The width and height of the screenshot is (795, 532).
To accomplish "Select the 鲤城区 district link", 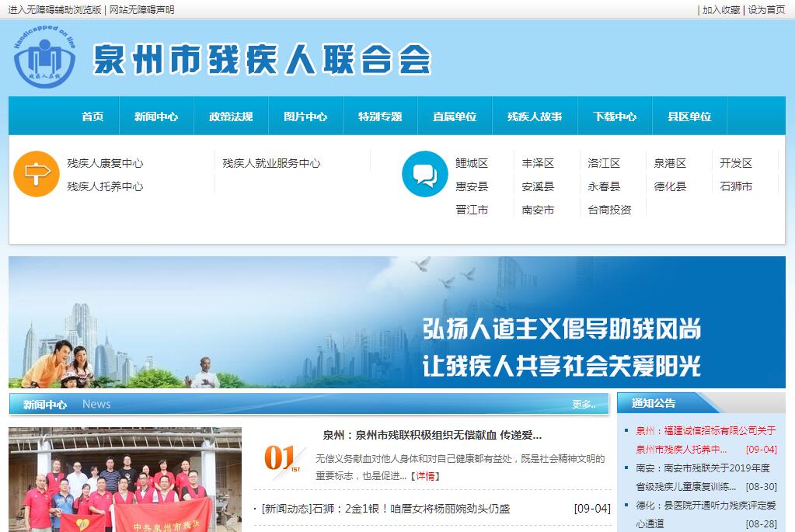I will 472,163.
